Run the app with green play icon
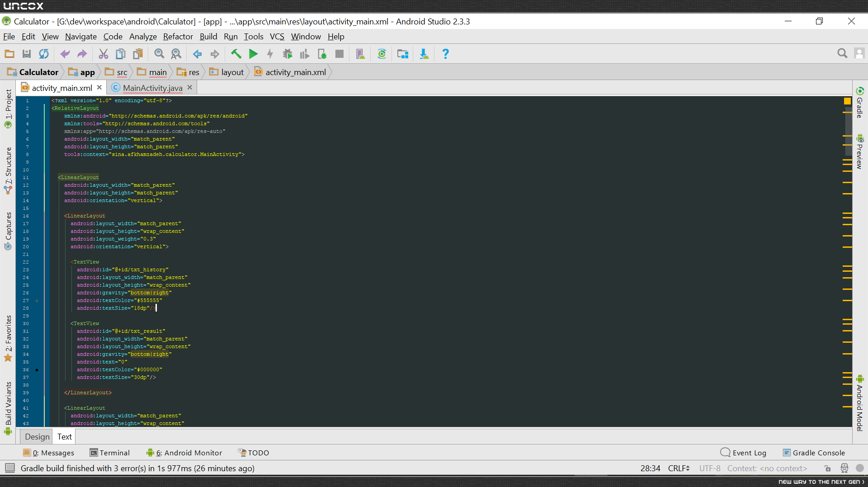 (x=253, y=54)
